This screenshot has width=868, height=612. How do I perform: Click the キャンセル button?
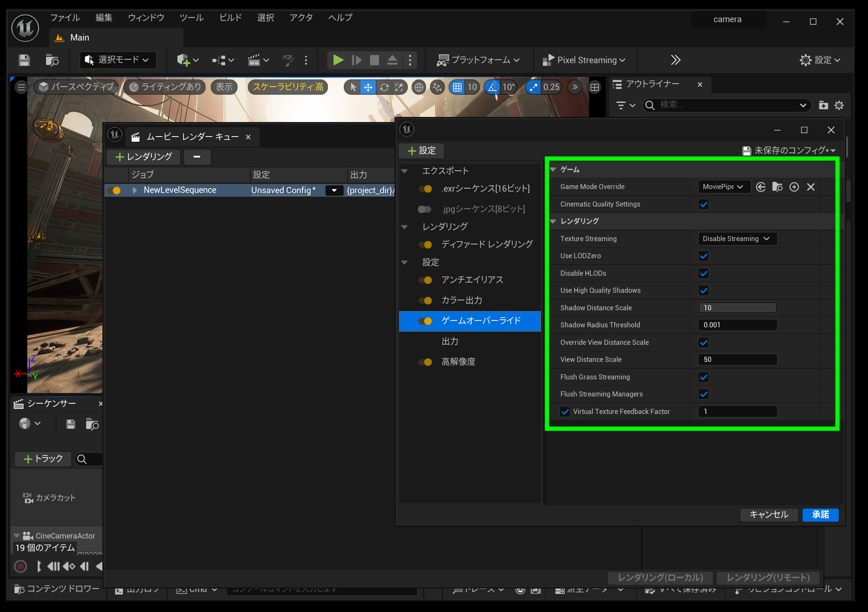click(x=769, y=515)
